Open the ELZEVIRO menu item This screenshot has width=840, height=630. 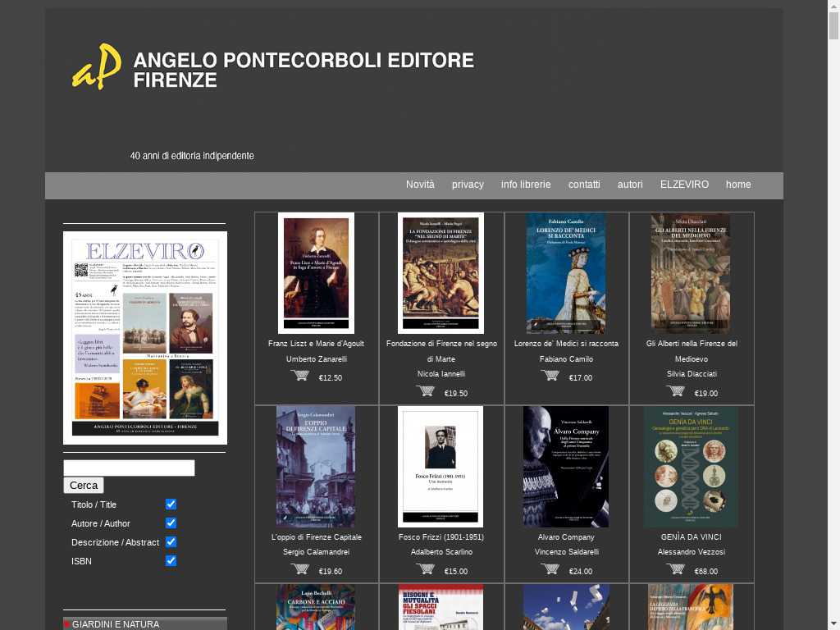coord(684,185)
